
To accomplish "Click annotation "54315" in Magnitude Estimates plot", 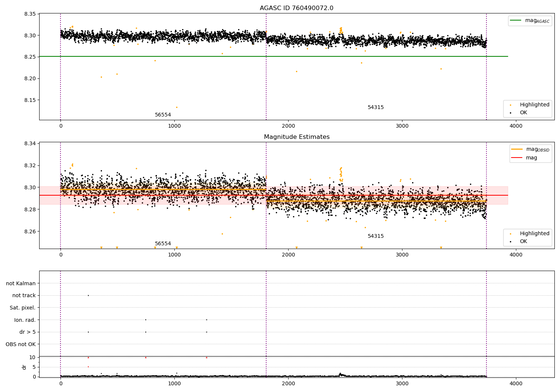I will coord(376,236).
